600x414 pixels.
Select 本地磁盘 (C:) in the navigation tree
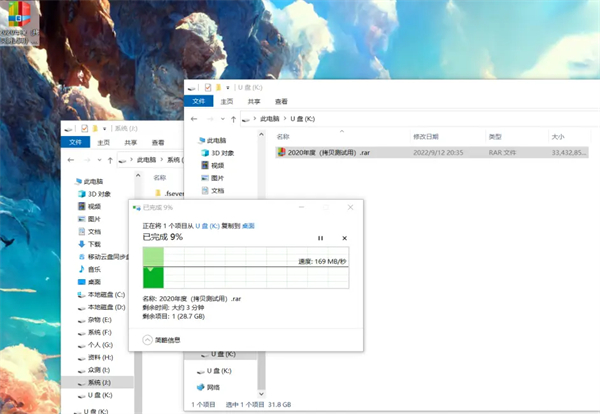[106, 295]
